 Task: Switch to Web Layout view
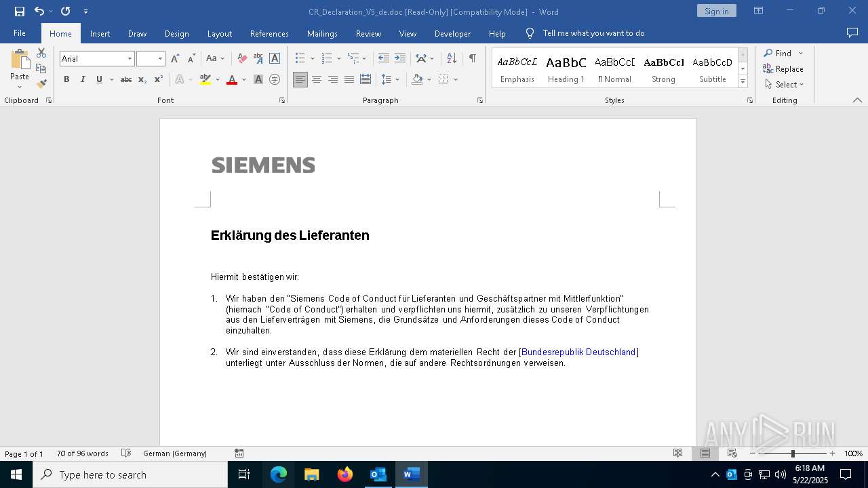pyautogui.click(x=732, y=453)
